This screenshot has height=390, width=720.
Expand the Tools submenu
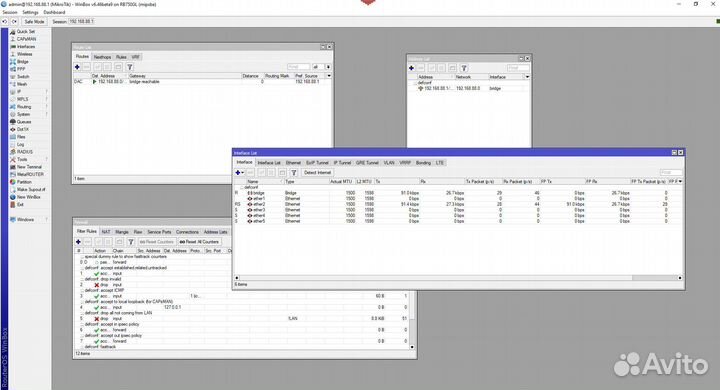tap(46, 159)
